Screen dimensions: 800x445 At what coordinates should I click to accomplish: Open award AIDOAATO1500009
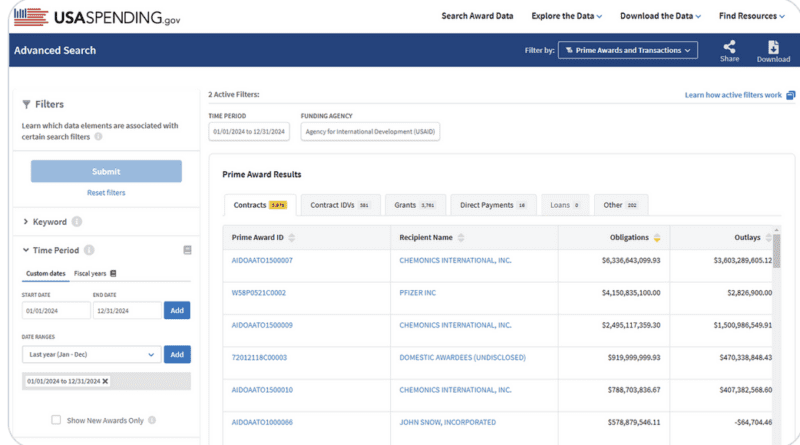[x=262, y=325]
